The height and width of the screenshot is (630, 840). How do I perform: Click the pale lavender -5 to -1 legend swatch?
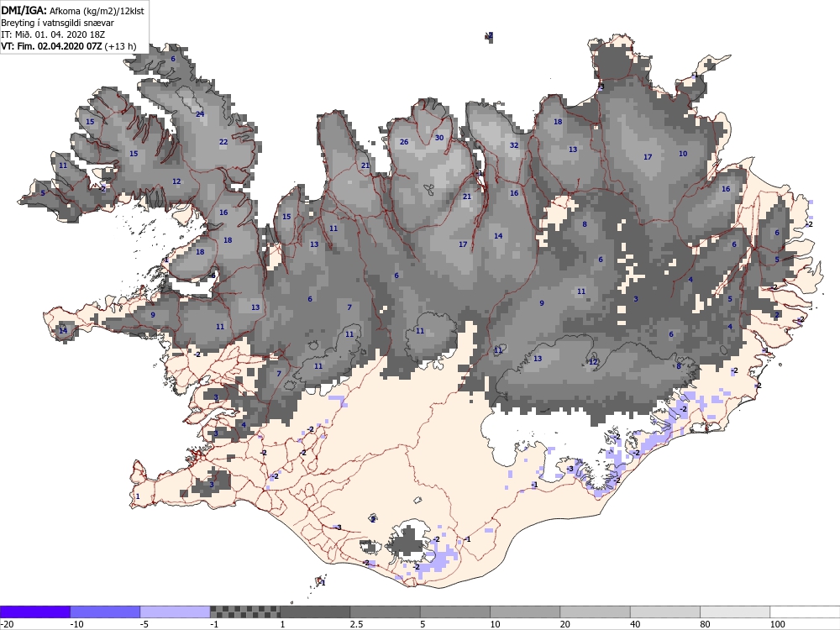[x=176, y=612]
